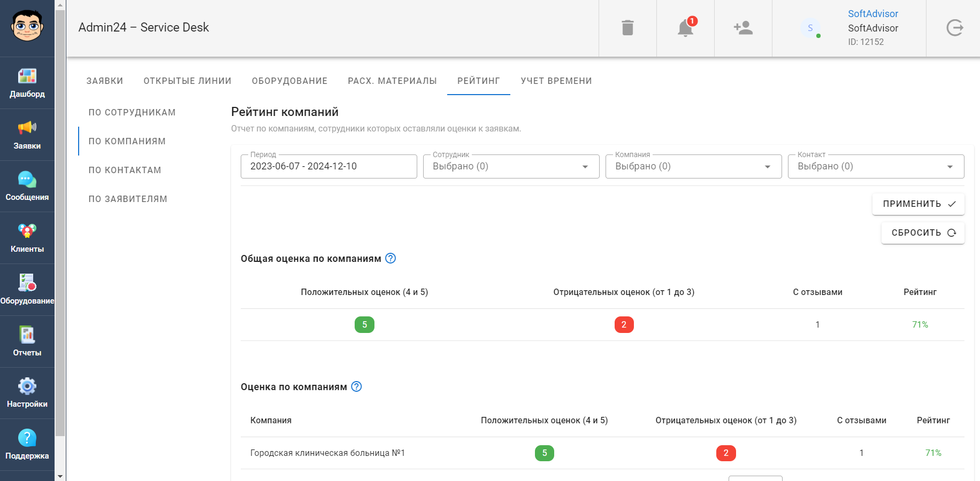Select По заявителям submenu

(128, 199)
